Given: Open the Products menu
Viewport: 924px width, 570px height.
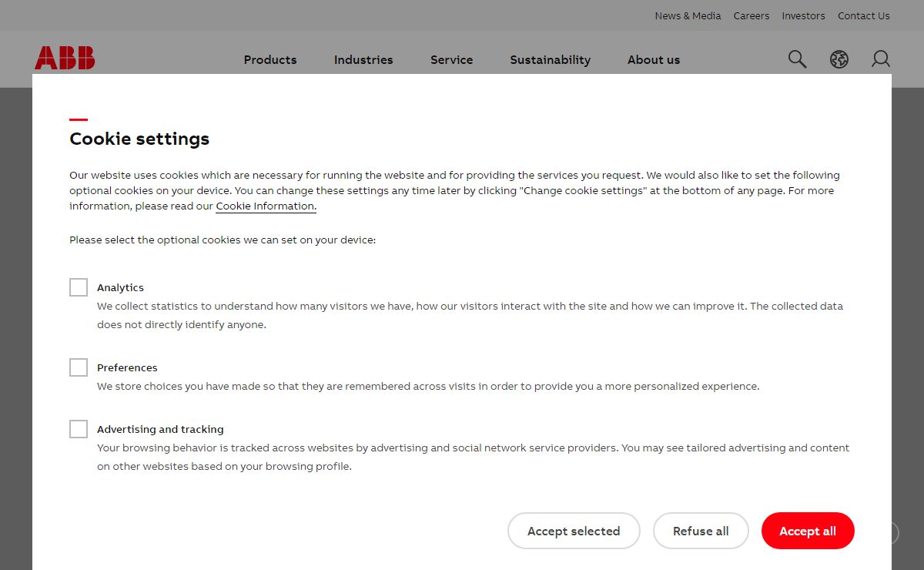Looking at the screenshot, I should tap(270, 59).
